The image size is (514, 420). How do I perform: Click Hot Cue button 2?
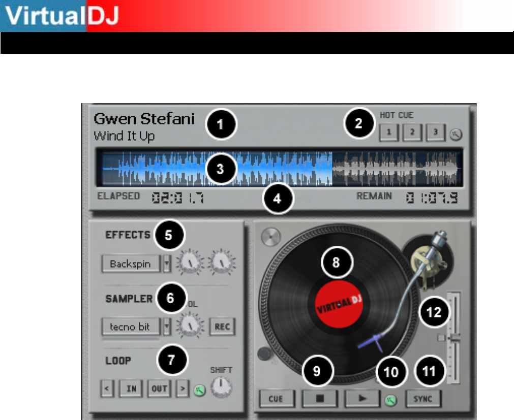[x=412, y=132]
